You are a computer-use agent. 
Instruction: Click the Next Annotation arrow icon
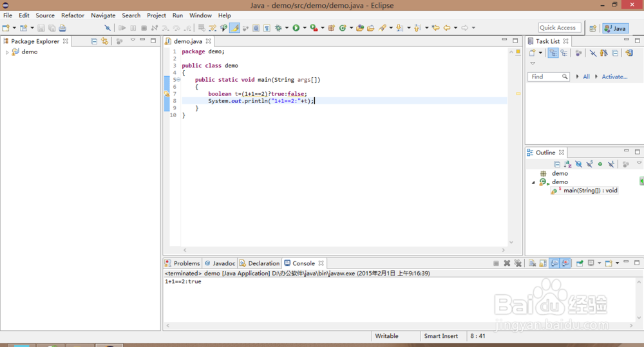coord(399,28)
